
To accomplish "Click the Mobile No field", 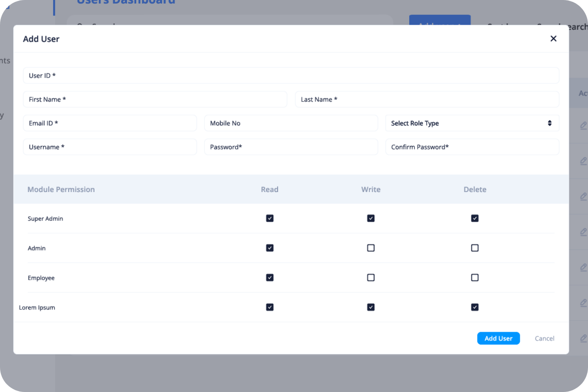I will [x=291, y=123].
